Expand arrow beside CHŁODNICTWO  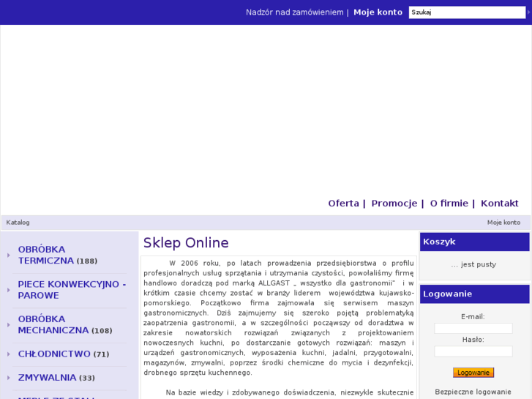9,354
